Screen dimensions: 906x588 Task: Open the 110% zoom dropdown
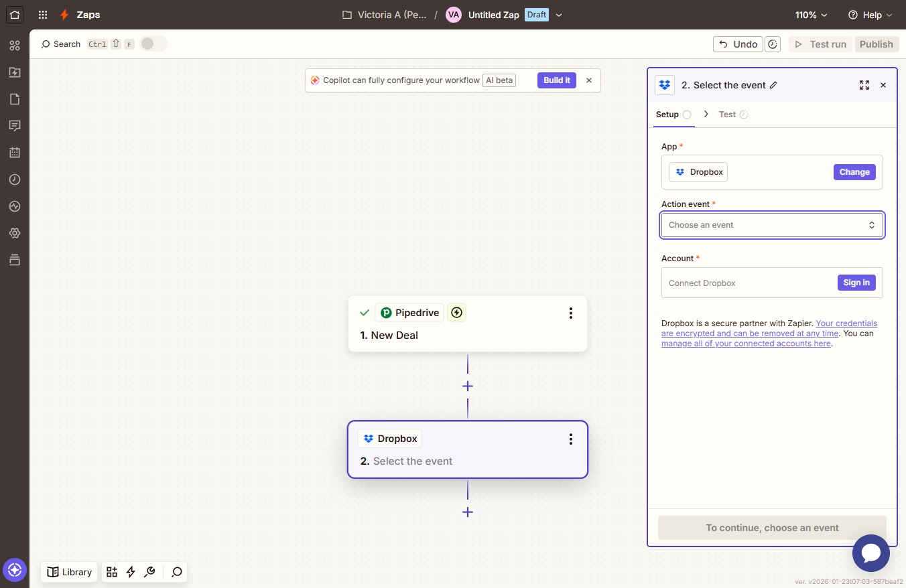[812, 15]
